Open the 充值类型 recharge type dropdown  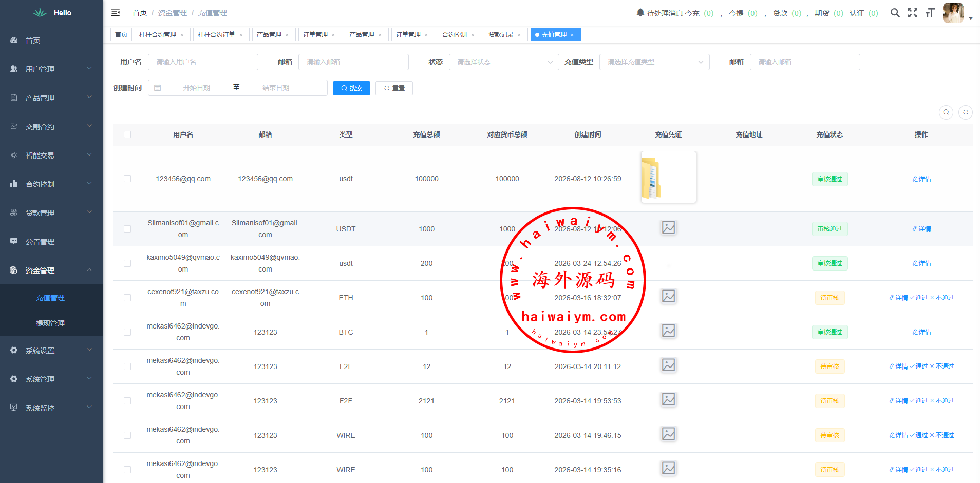[654, 62]
